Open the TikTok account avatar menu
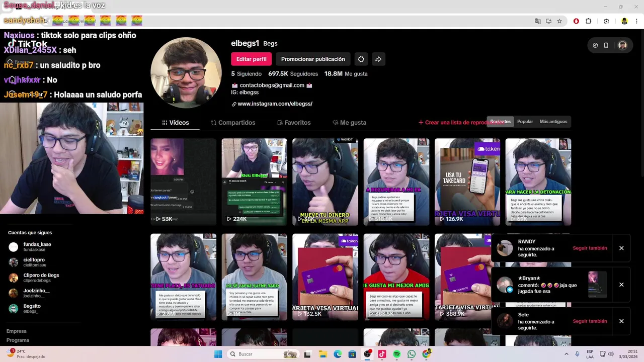644x362 pixels. click(x=622, y=45)
